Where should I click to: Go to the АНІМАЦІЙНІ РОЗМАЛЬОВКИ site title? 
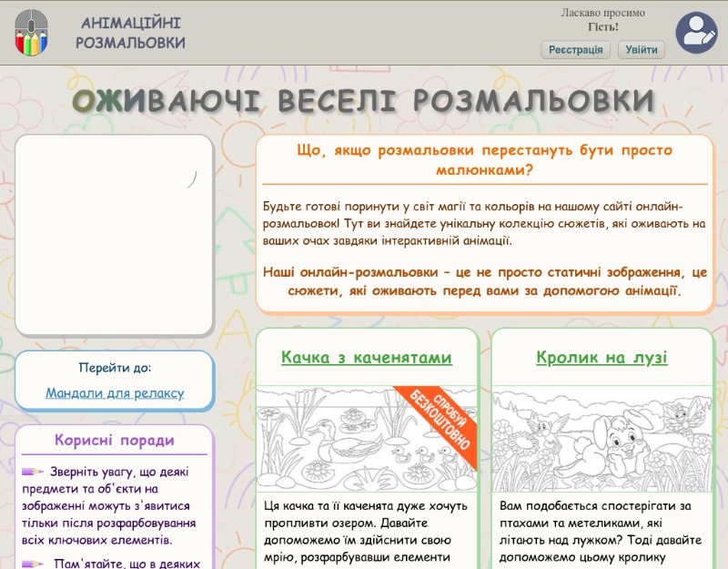tap(130, 33)
